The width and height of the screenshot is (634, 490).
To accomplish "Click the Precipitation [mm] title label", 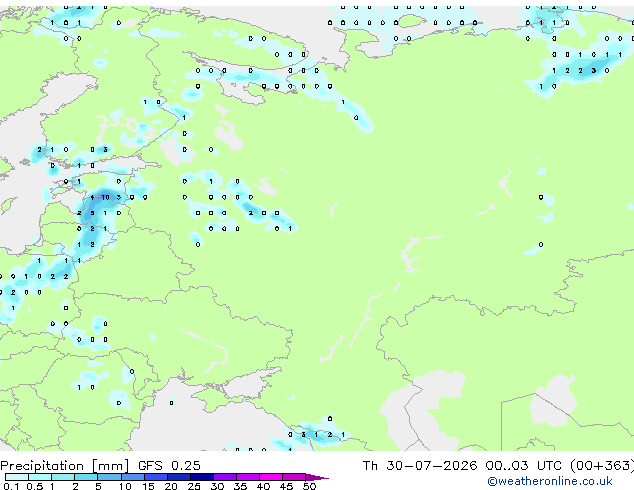I will [x=65, y=466].
